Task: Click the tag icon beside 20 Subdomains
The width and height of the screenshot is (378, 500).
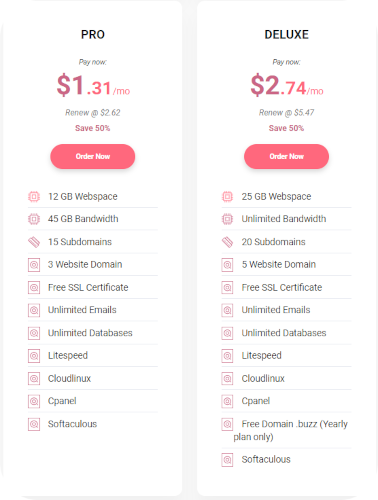Action: 227,242
